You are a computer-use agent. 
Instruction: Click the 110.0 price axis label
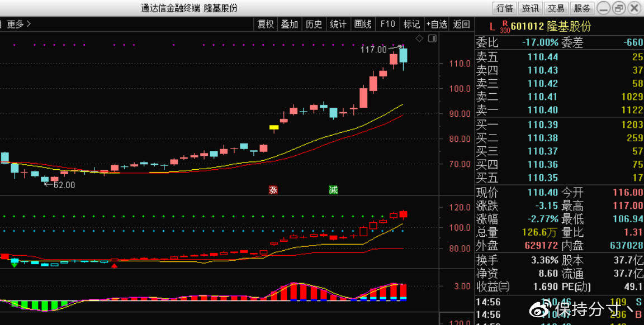[460, 64]
